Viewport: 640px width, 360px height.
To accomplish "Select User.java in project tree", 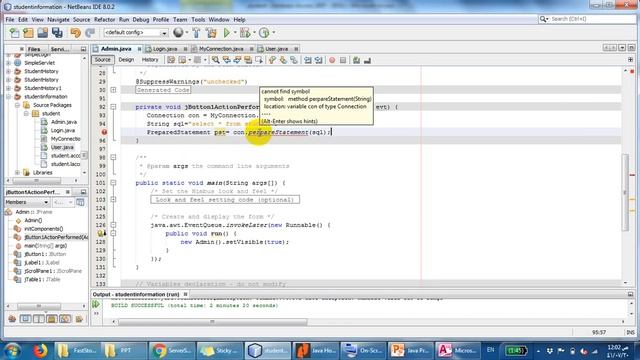I will pos(62,147).
